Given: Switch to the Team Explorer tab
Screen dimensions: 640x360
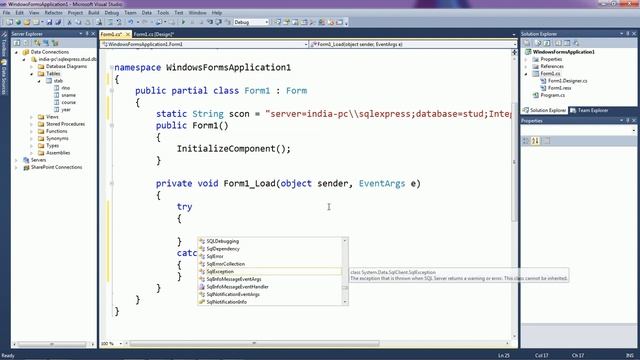Looking at the screenshot, I should tap(589, 110).
